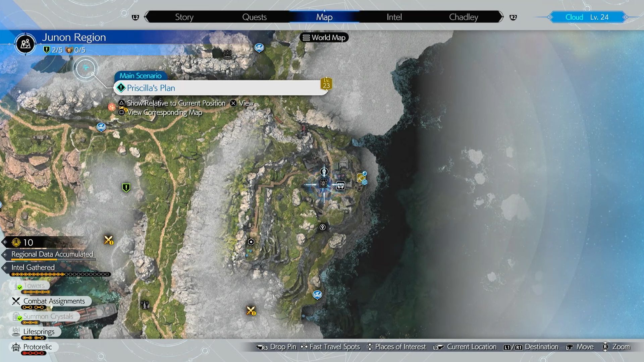Open the World Map button

(324, 38)
